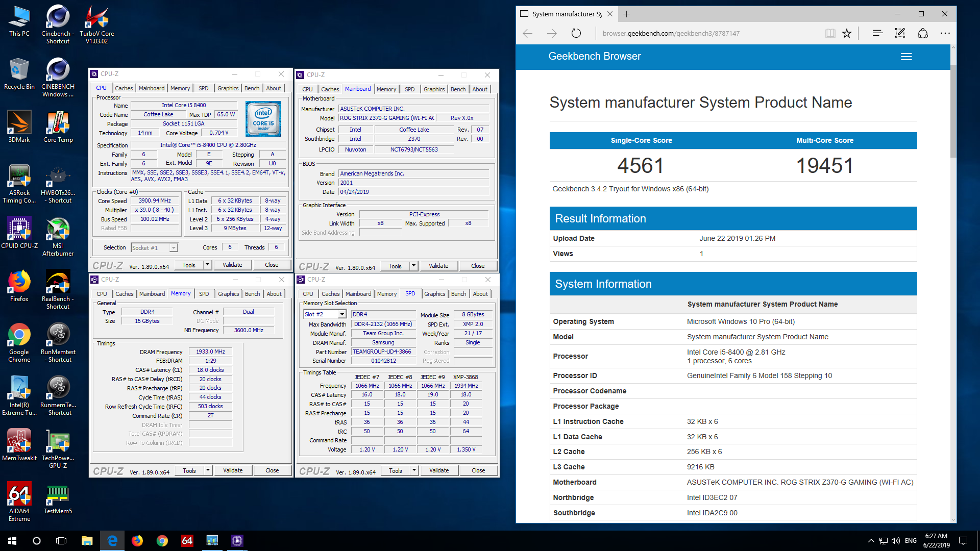The width and height of the screenshot is (980, 551).
Task: Open the 3DMark desktop icon
Action: click(19, 127)
